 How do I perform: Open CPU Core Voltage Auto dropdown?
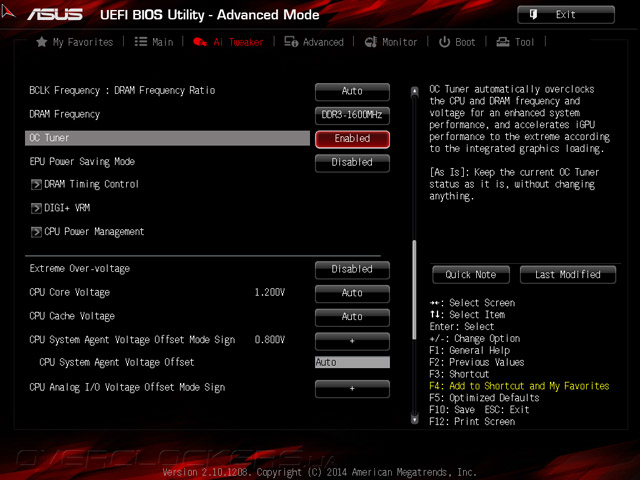point(352,293)
